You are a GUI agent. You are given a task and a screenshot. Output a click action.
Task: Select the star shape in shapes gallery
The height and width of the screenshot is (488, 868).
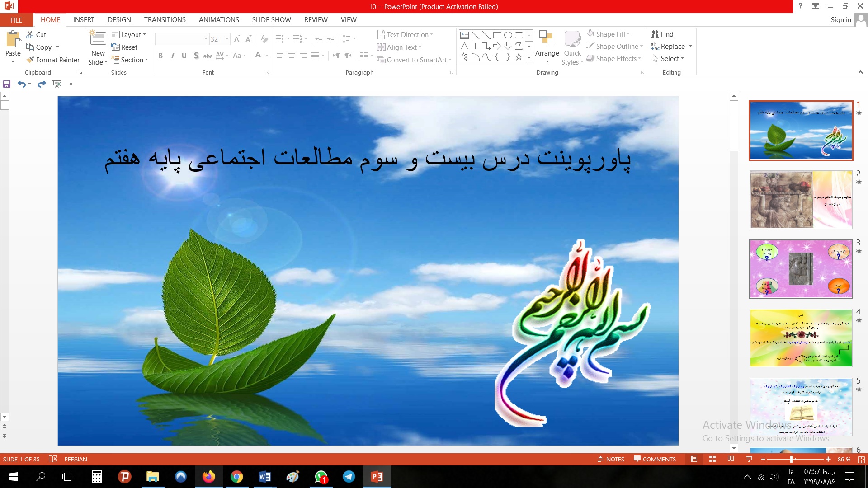[519, 57]
